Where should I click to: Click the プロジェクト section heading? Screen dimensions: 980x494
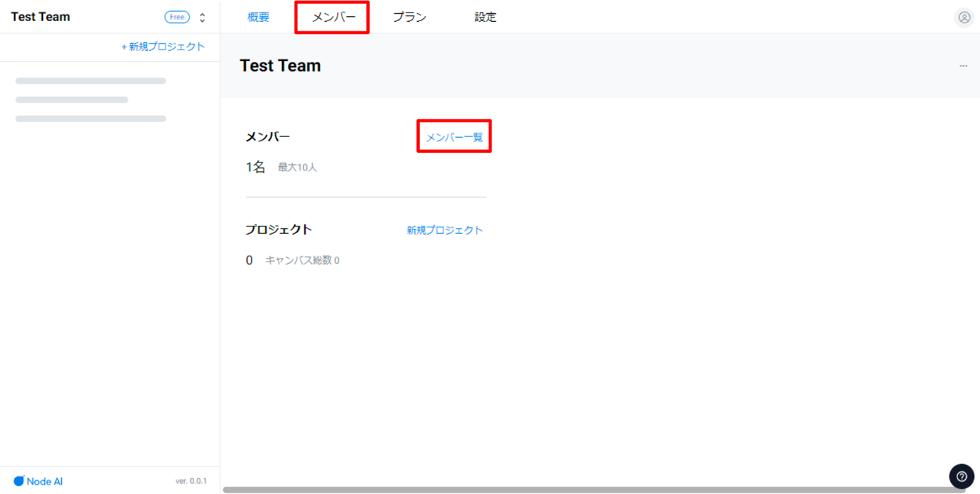[x=279, y=230]
